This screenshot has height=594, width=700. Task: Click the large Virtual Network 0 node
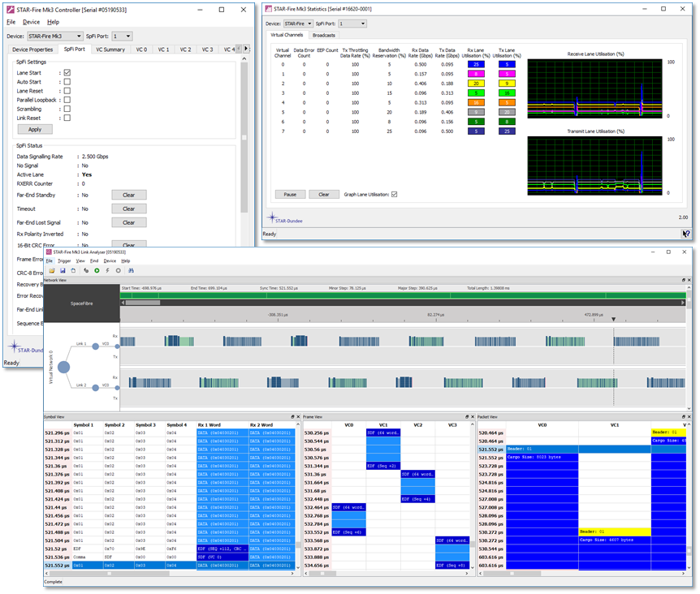pyautogui.click(x=64, y=368)
